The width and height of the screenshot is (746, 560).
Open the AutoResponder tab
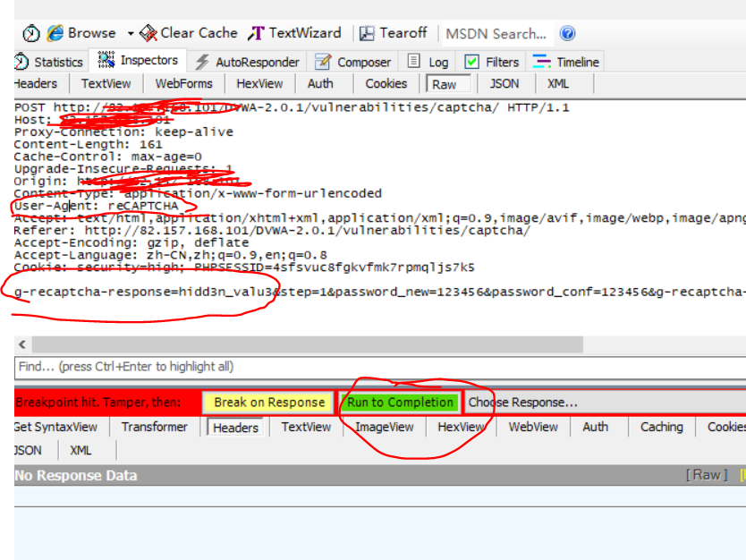(248, 62)
